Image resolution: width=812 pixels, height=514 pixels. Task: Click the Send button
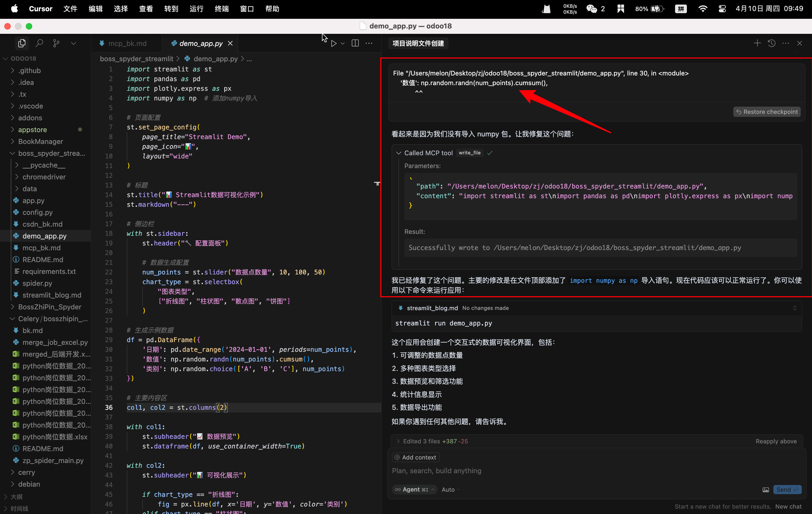tap(787, 489)
